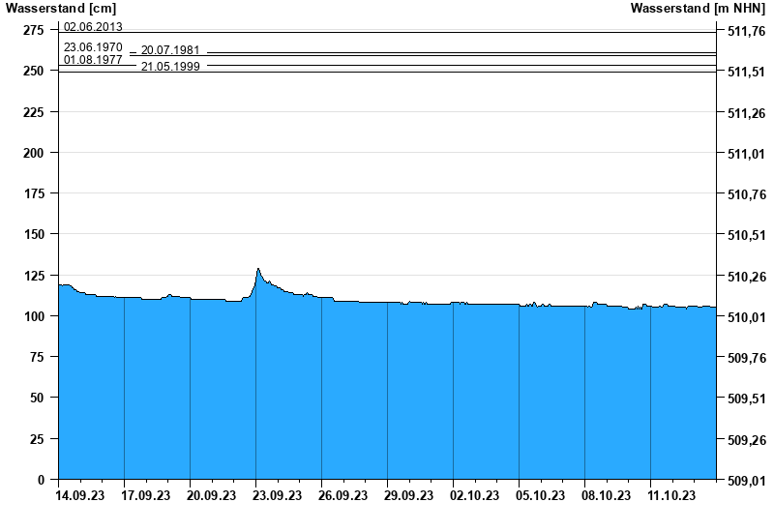Select the 14.09.23 date on x-axis
Viewport: 774px width, 532px height.
tap(79, 495)
